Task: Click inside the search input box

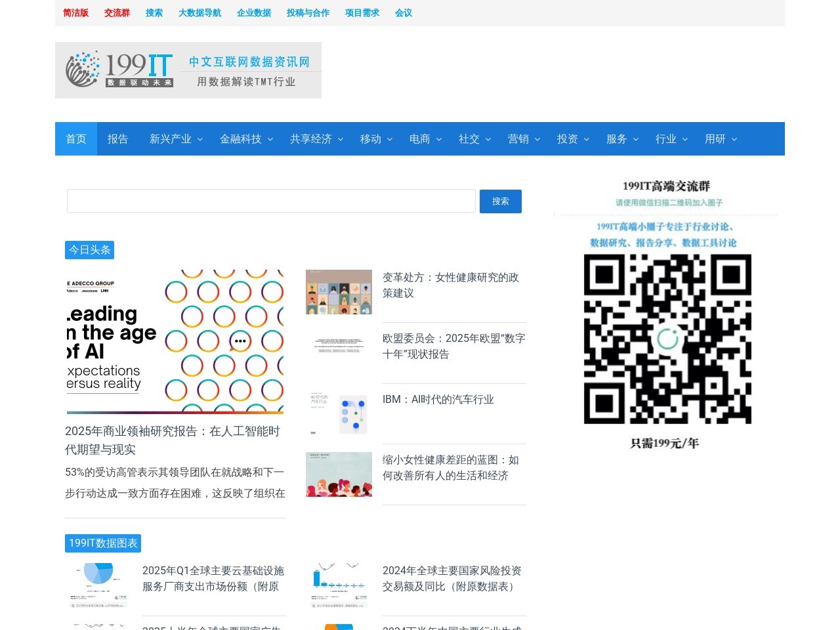Action: (271, 201)
